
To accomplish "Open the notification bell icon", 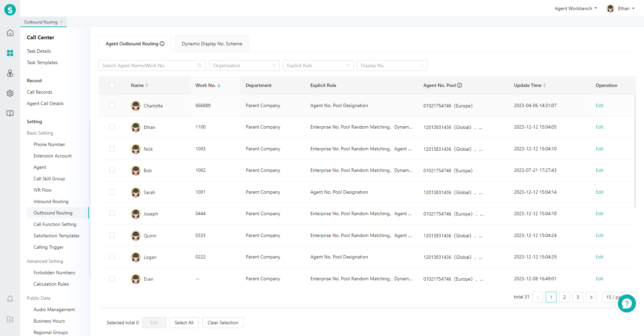I will tap(10, 299).
